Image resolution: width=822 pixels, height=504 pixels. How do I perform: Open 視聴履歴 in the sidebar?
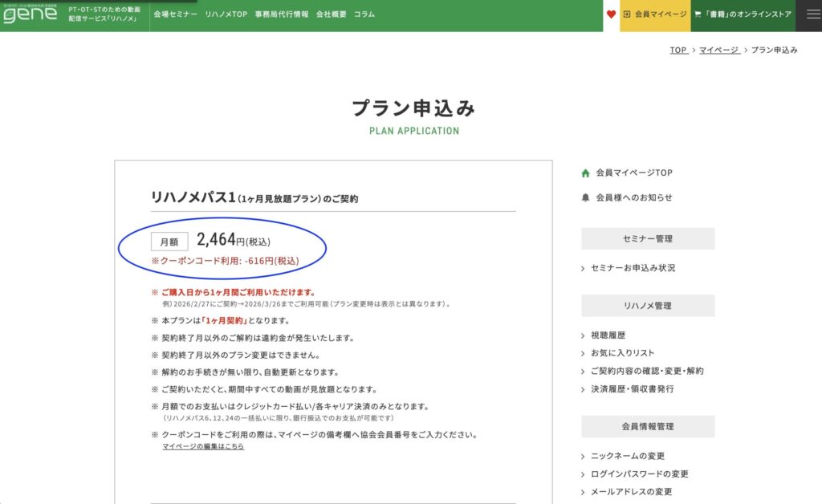click(608, 335)
